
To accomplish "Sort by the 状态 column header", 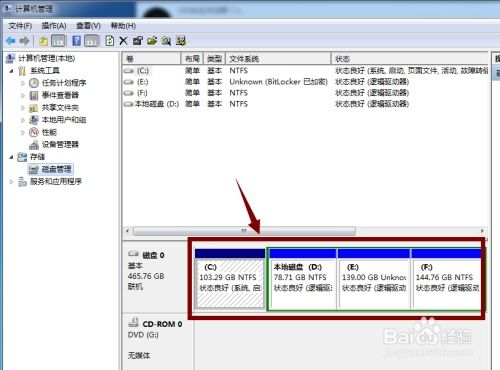I will [x=410, y=59].
